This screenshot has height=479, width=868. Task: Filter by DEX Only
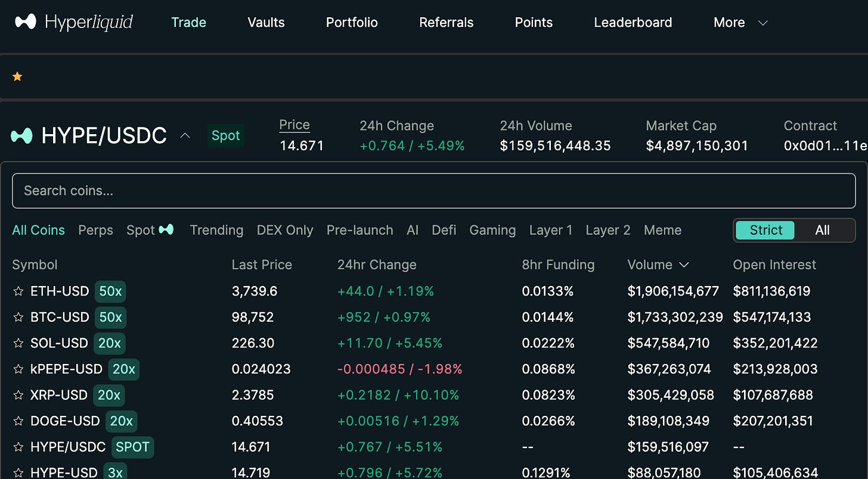285,230
